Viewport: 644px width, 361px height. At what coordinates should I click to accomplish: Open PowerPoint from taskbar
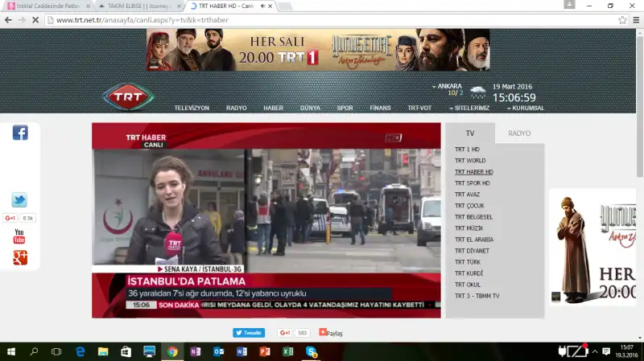pyautogui.click(x=265, y=351)
